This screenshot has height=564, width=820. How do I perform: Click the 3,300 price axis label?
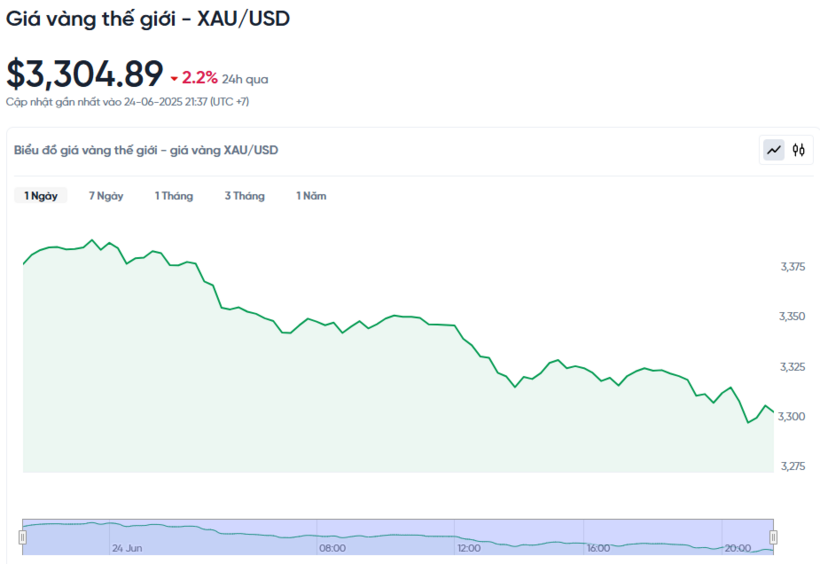(x=791, y=416)
